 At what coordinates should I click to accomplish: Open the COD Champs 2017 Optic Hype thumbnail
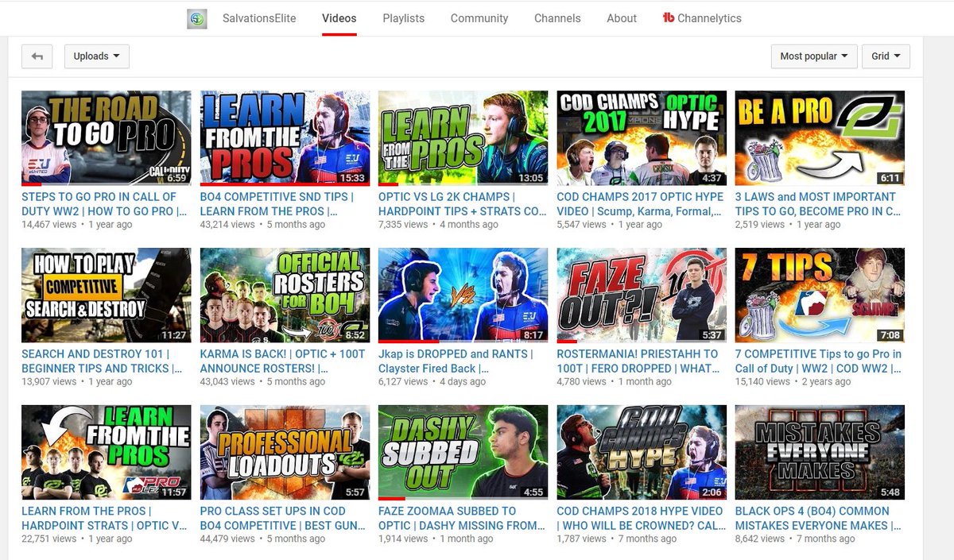pyautogui.click(x=642, y=138)
